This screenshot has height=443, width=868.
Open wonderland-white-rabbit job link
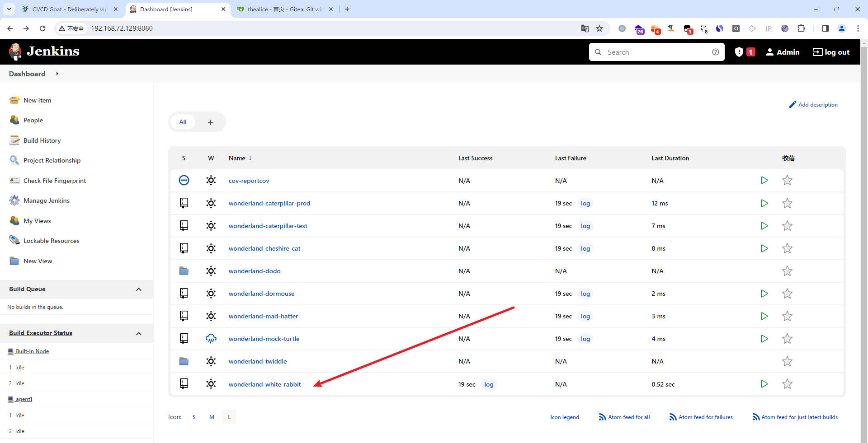[x=264, y=384]
